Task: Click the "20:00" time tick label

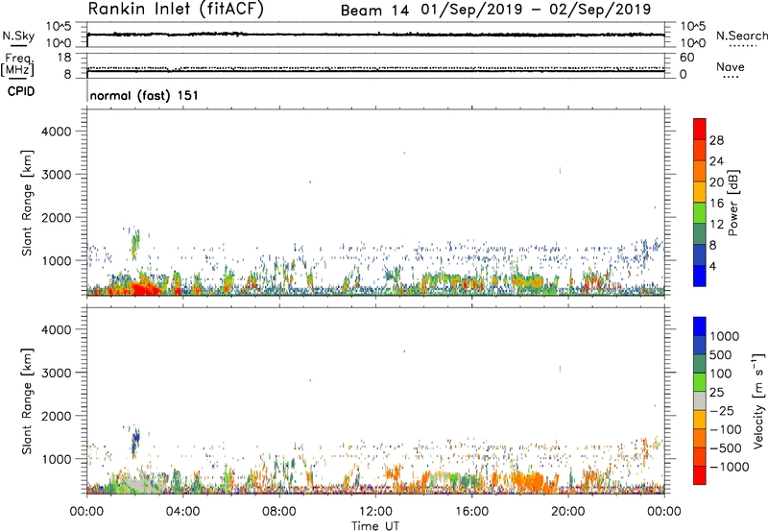Action: (x=568, y=512)
